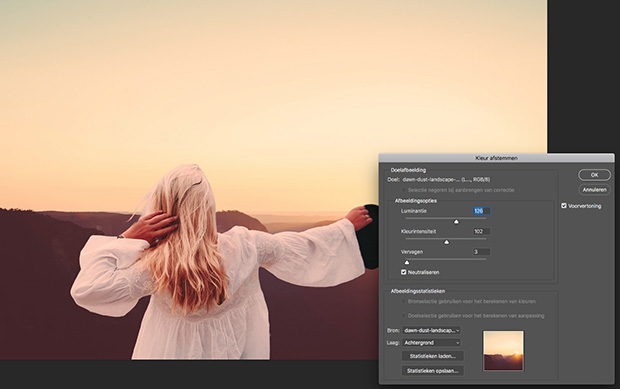Screen dimensions: 620x389
Task: Click the Doelafbeelding section label
Action: 408,170
